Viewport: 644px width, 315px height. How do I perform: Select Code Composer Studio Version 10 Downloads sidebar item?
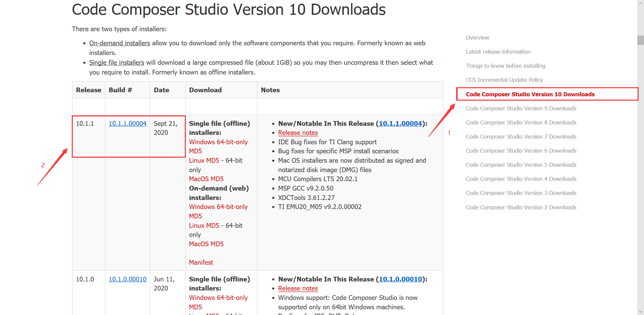point(530,94)
